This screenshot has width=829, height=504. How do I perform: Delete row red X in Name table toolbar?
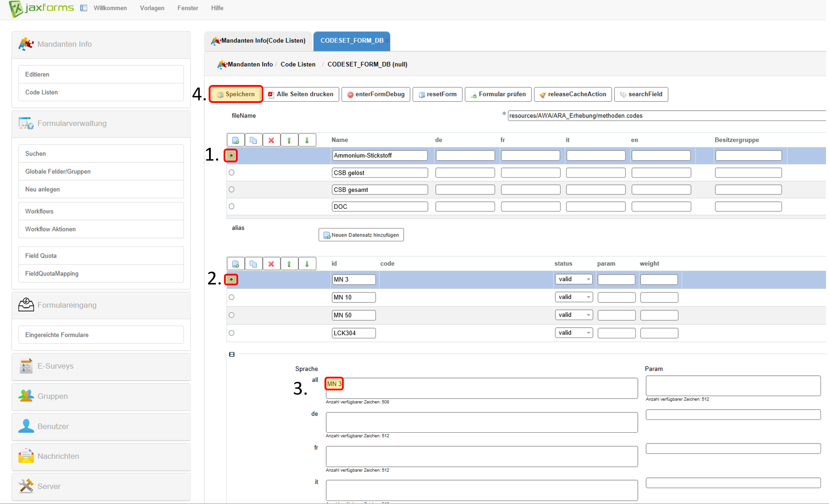tap(271, 140)
